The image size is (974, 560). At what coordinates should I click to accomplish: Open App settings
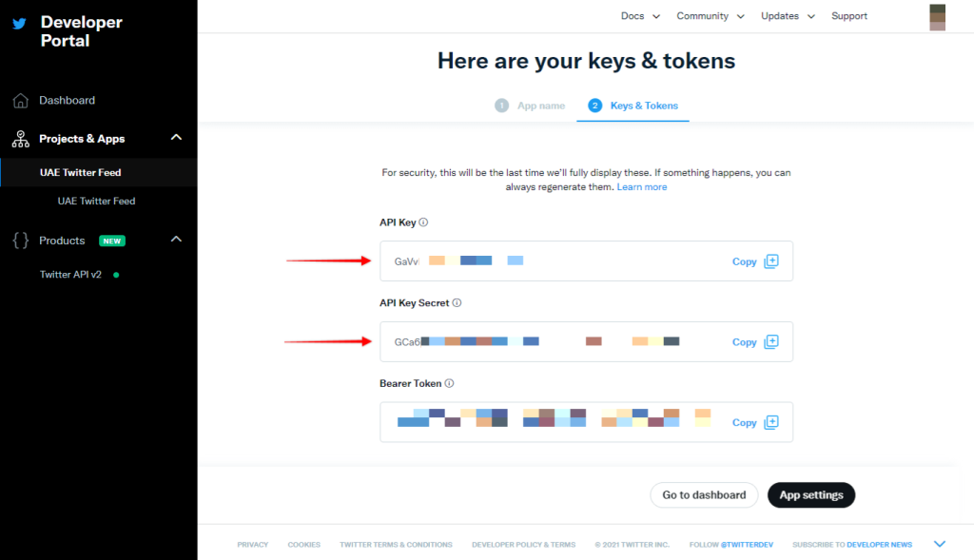(810, 494)
